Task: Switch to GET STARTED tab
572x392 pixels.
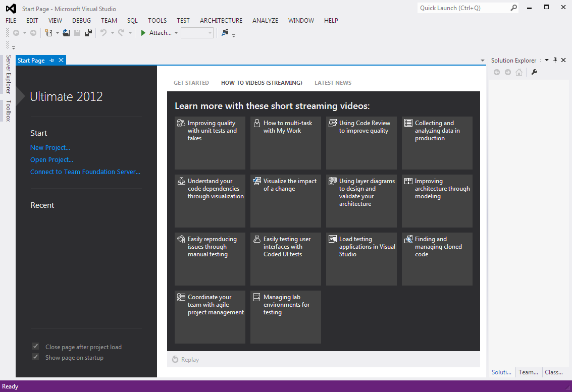Action: [x=191, y=83]
